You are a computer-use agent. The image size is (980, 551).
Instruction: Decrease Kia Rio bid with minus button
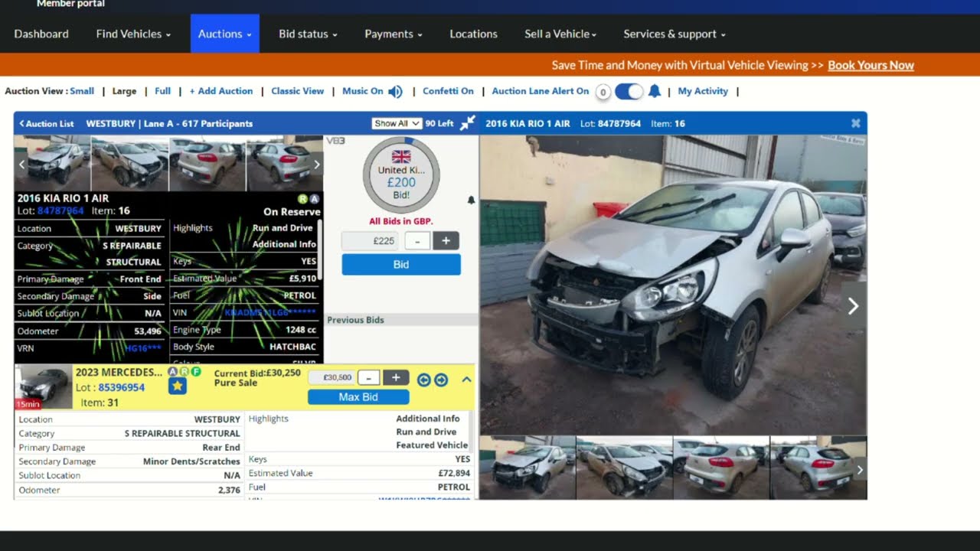417,241
